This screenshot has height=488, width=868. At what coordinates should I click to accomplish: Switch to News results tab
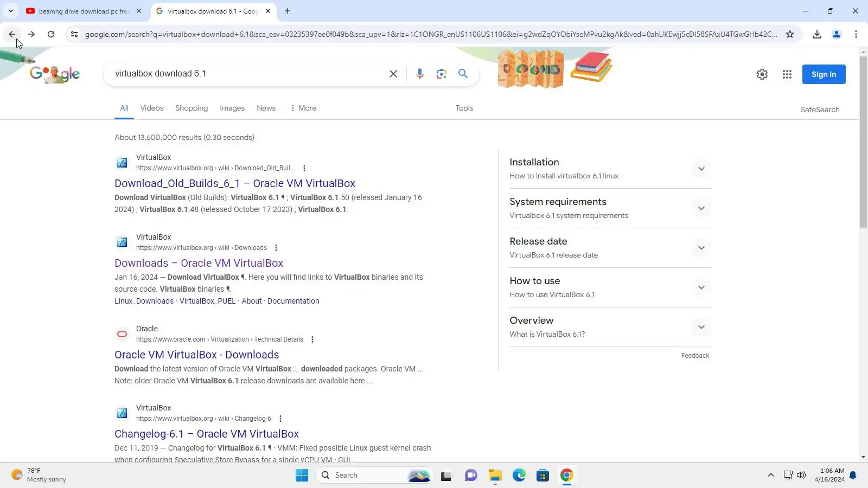266,108
